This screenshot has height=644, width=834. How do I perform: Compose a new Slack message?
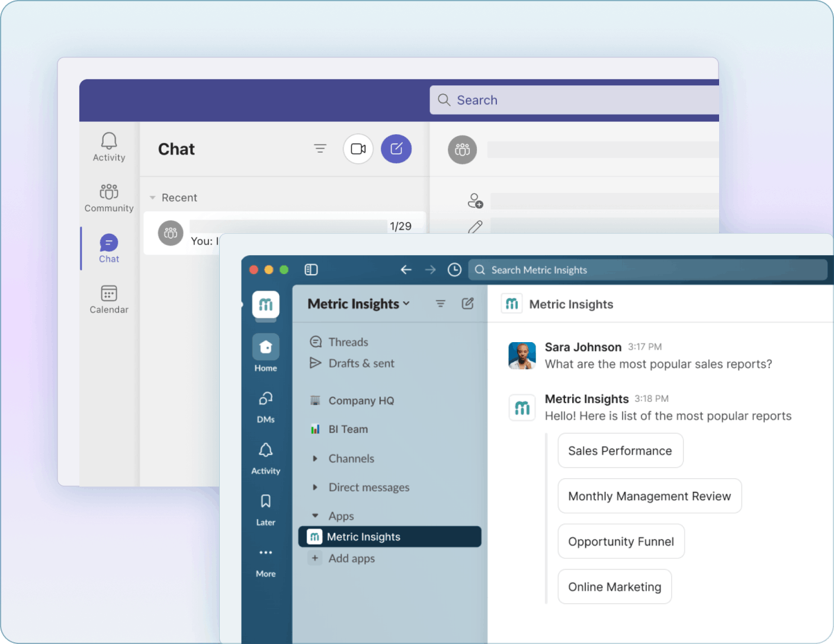click(467, 303)
